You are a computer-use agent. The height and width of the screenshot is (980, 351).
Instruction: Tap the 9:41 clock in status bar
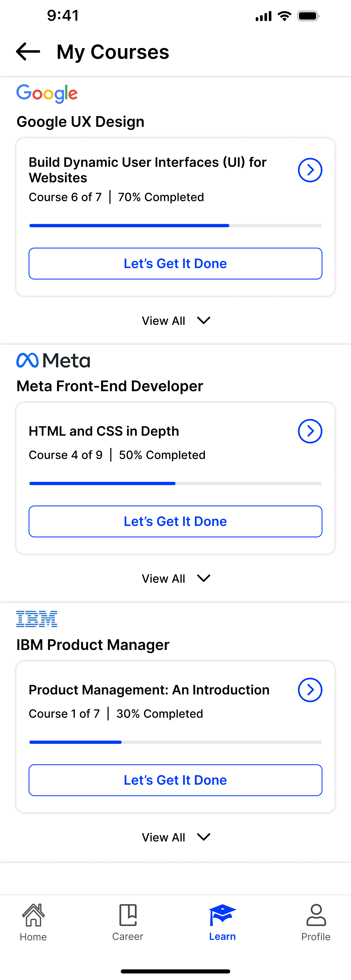(x=63, y=16)
